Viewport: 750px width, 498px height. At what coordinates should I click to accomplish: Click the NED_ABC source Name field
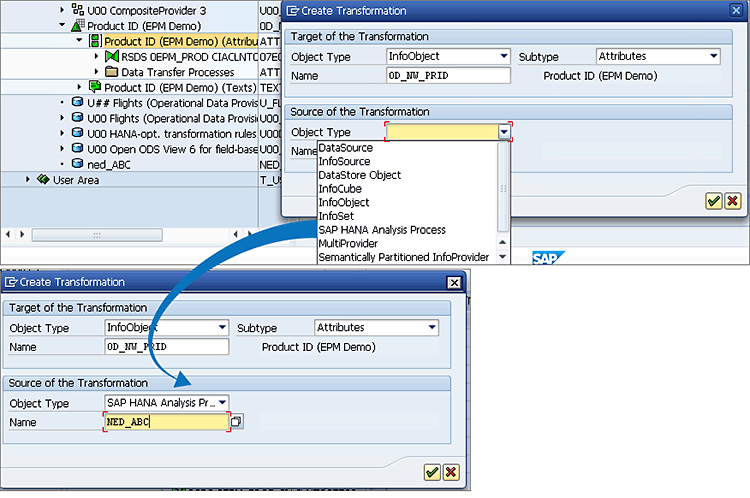pos(166,421)
